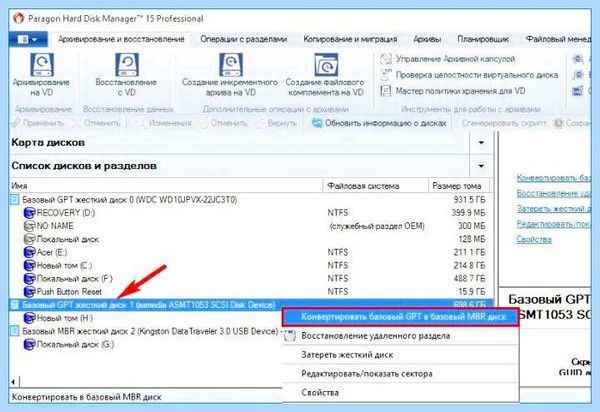600x412 pixels.
Task: Select Архивирование и восстановление tab
Action: click(121, 39)
